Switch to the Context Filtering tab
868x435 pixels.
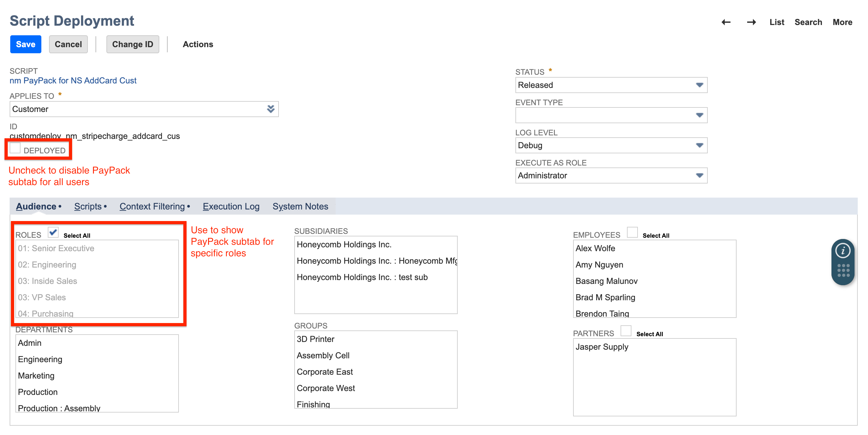click(x=153, y=206)
